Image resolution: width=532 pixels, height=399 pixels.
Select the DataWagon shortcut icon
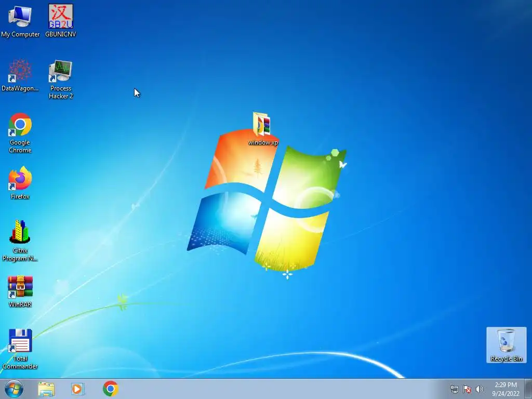click(20, 75)
